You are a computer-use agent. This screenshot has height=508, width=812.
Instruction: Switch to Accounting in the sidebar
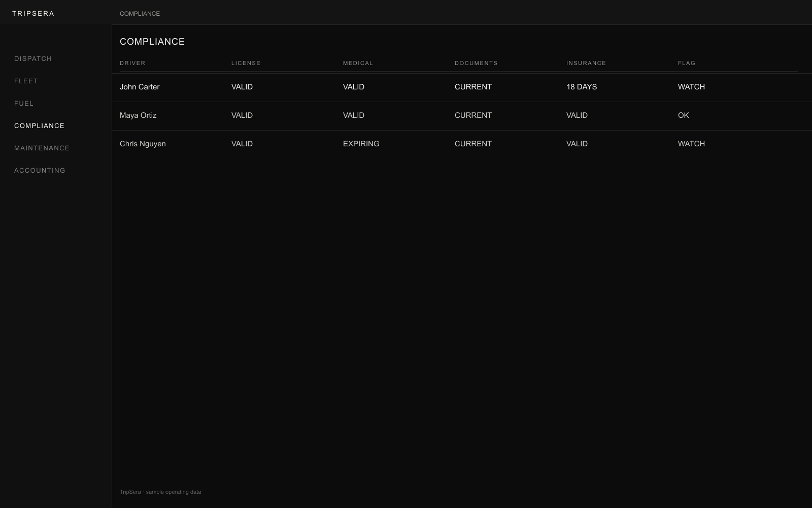40,171
